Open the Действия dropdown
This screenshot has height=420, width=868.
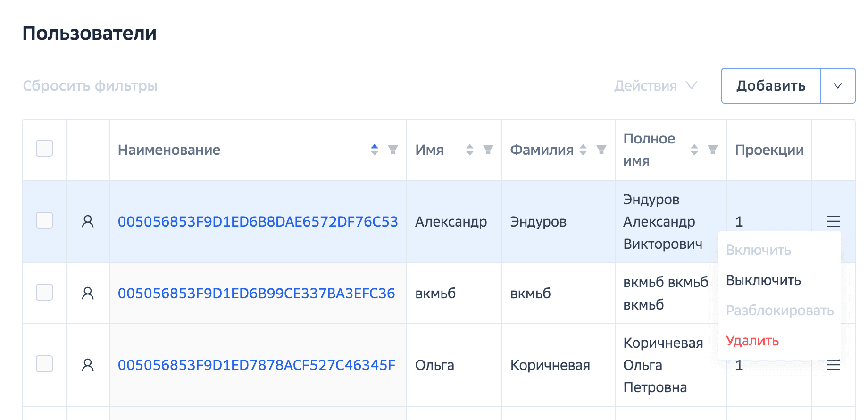pos(655,86)
